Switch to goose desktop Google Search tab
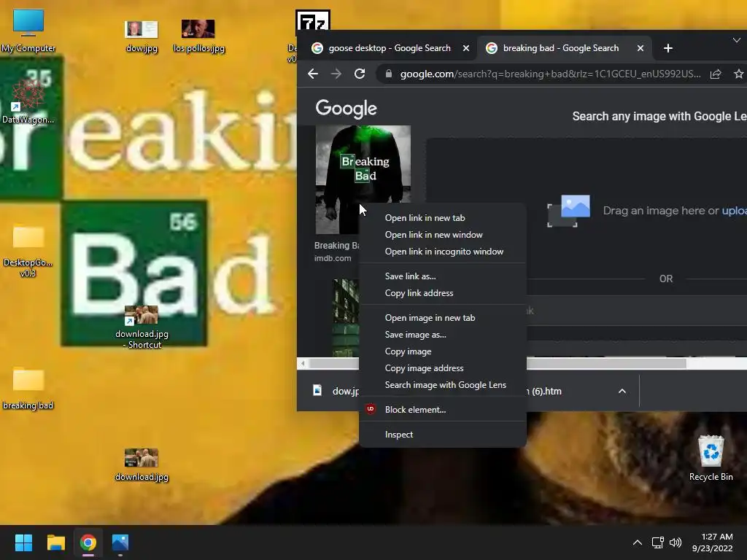The image size is (747, 560). coord(390,48)
